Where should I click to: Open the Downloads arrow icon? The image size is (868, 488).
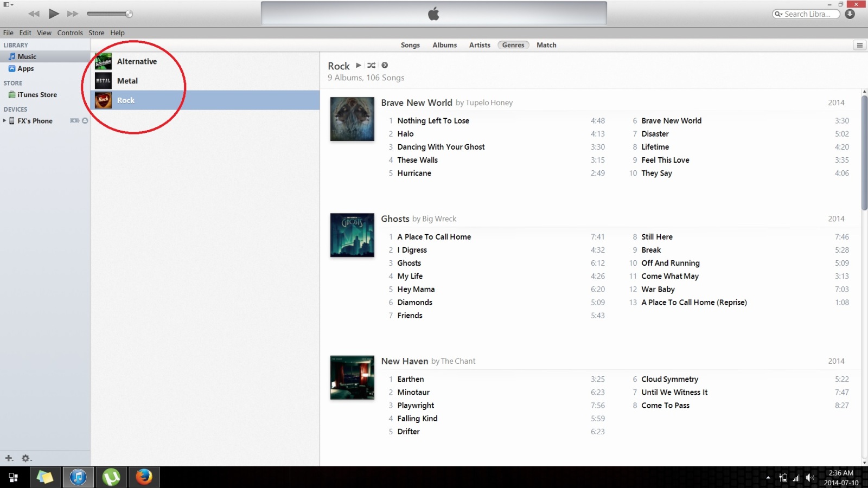[850, 14]
